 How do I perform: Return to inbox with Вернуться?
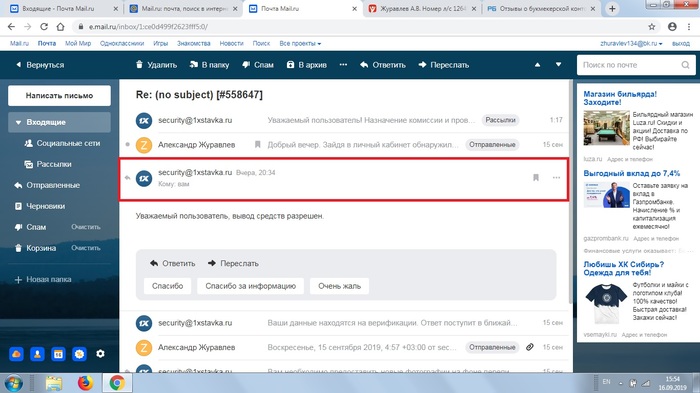(40, 65)
